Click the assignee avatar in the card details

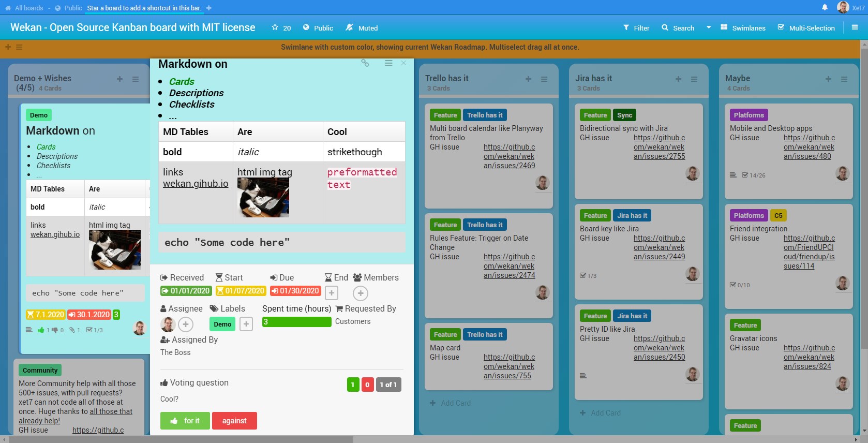click(x=168, y=324)
